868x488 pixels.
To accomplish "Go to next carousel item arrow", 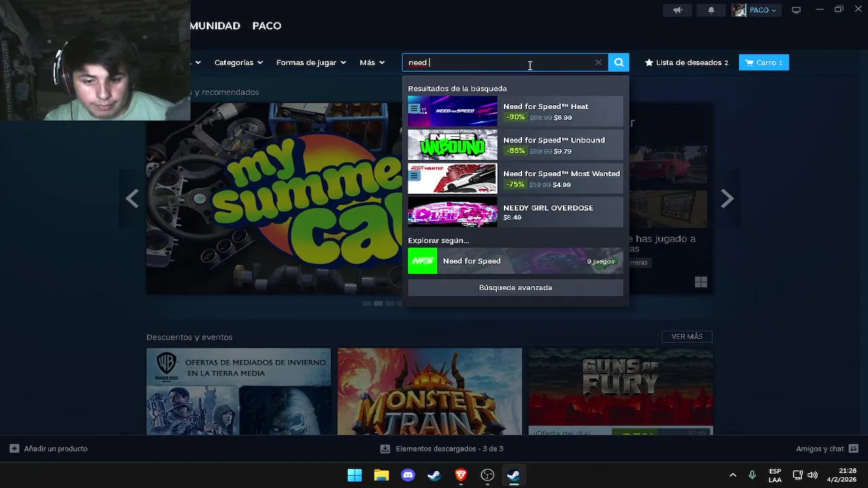I will point(727,199).
